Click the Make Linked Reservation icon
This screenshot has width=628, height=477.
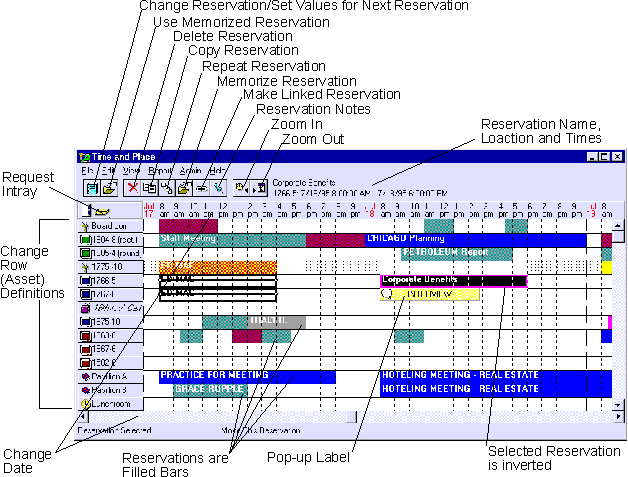[201, 187]
